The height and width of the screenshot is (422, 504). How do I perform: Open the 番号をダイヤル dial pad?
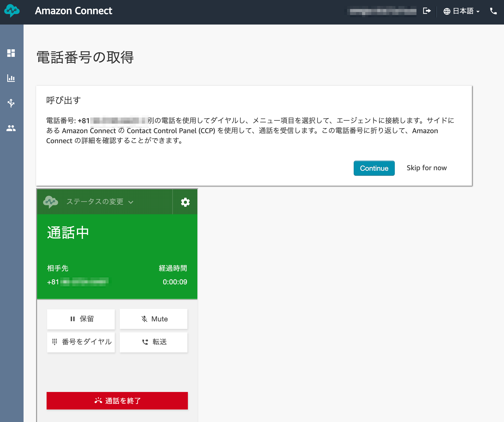click(x=81, y=342)
